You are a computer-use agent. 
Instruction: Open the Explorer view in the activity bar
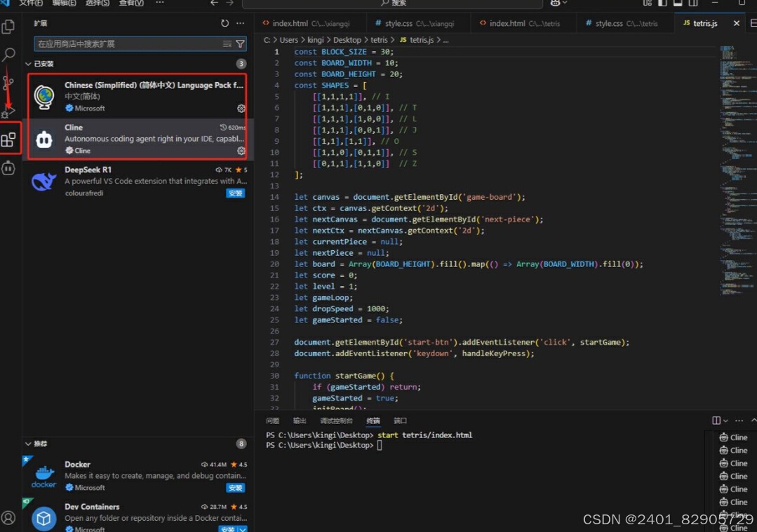click(x=8, y=27)
